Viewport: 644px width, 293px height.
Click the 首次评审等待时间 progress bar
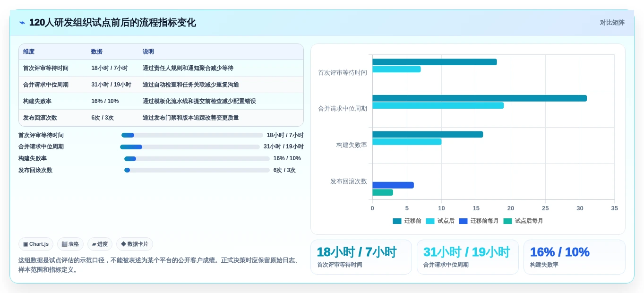click(x=192, y=135)
